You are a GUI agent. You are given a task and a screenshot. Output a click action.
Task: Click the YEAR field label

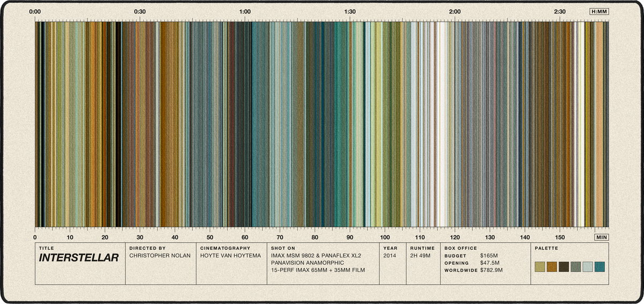click(x=390, y=248)
